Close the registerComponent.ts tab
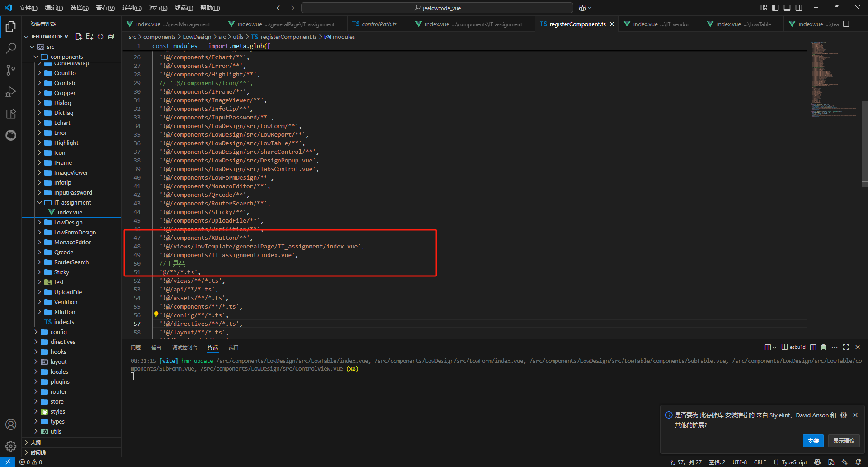The image size is (868, 467). pos(612,24)
